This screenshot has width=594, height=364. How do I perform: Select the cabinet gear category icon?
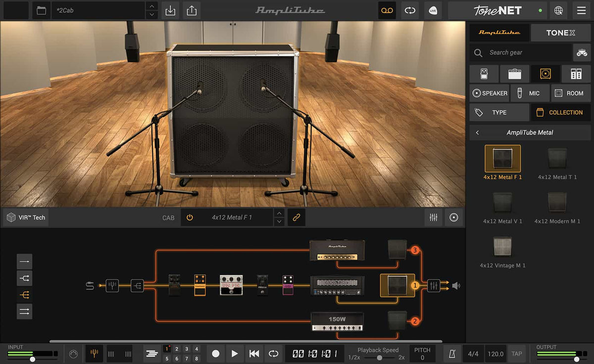click(545, 74)
